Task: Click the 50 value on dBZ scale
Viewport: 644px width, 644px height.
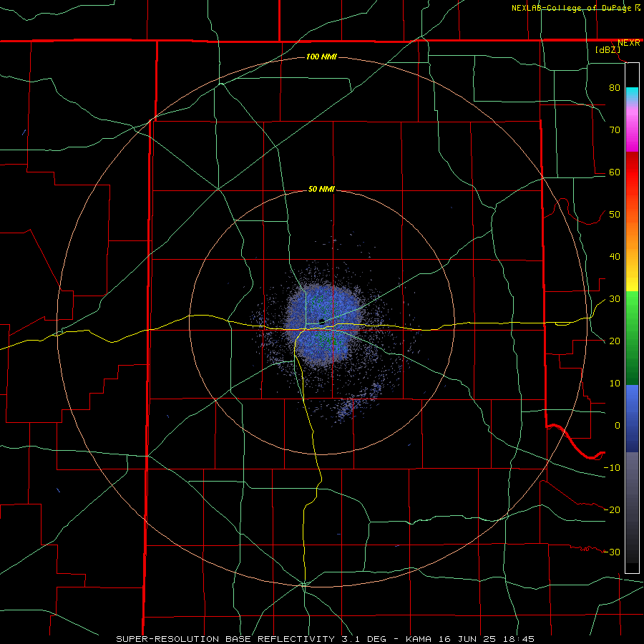Action: pyautogui.click(x=615, y=215)
